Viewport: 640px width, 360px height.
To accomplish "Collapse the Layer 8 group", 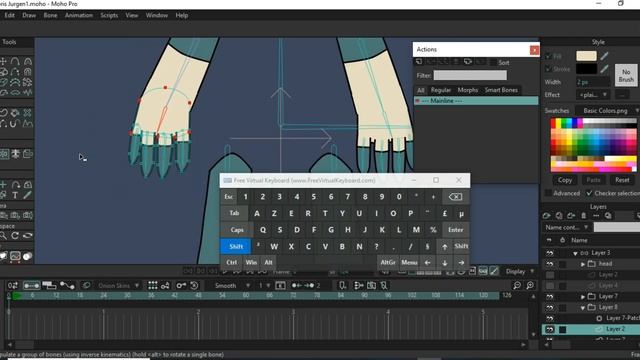I will point(583,307).
